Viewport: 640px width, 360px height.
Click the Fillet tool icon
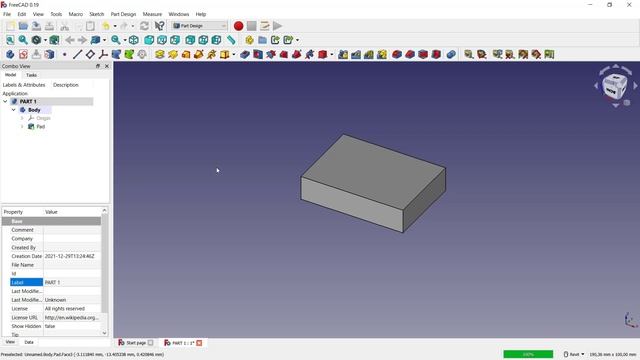point(397,54)
